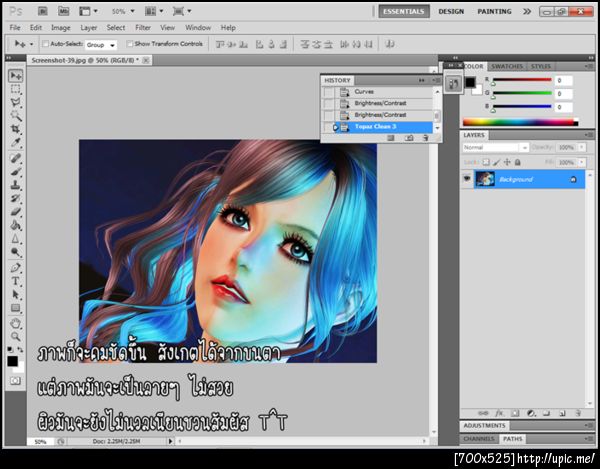Open the Screen Mode dropdown
The height and width of the screenshot is (469, 600).
coord(182,11)
